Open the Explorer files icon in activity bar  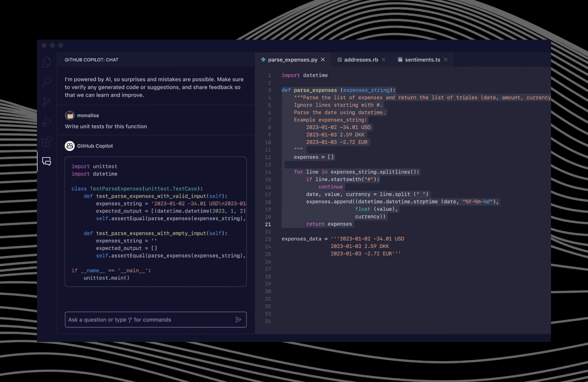coord(46,62)
